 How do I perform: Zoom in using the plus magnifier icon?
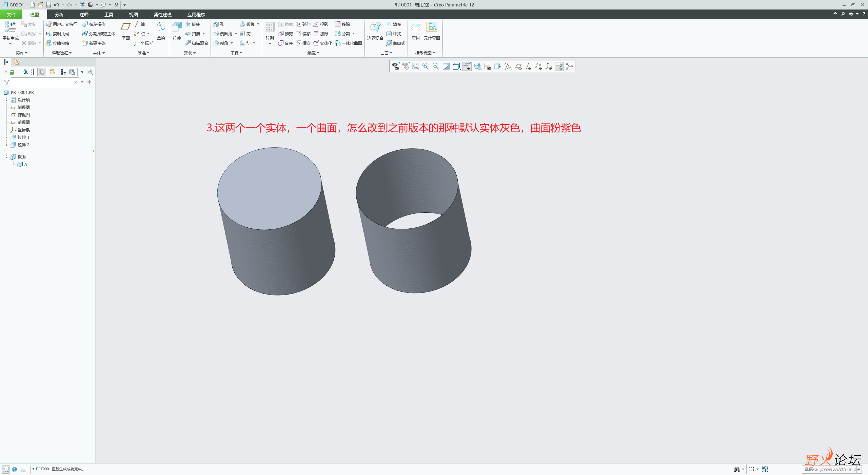(x=426, y=66)
